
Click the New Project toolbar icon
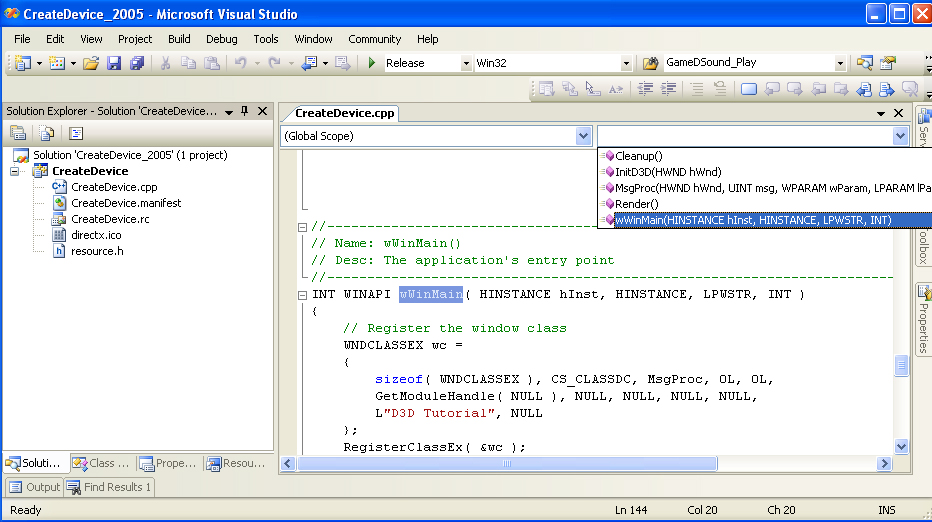pyautogui.click(x=23, y=63)
